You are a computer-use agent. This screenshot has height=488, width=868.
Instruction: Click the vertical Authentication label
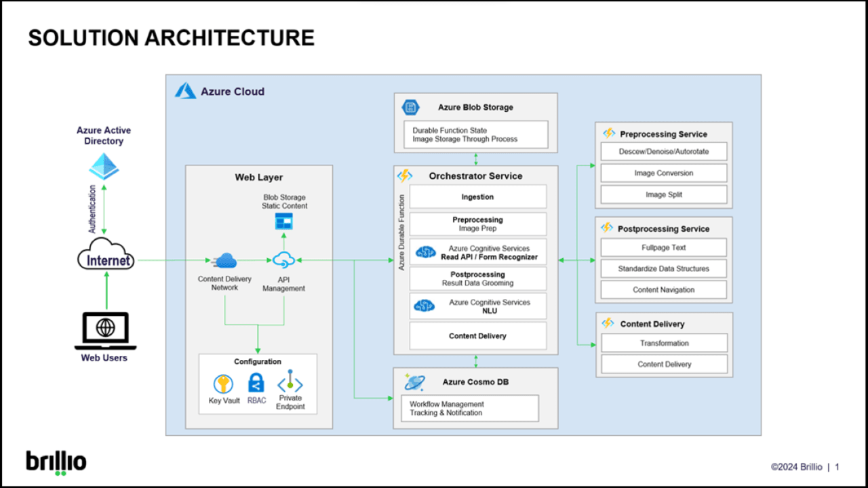tap(93, 209)
